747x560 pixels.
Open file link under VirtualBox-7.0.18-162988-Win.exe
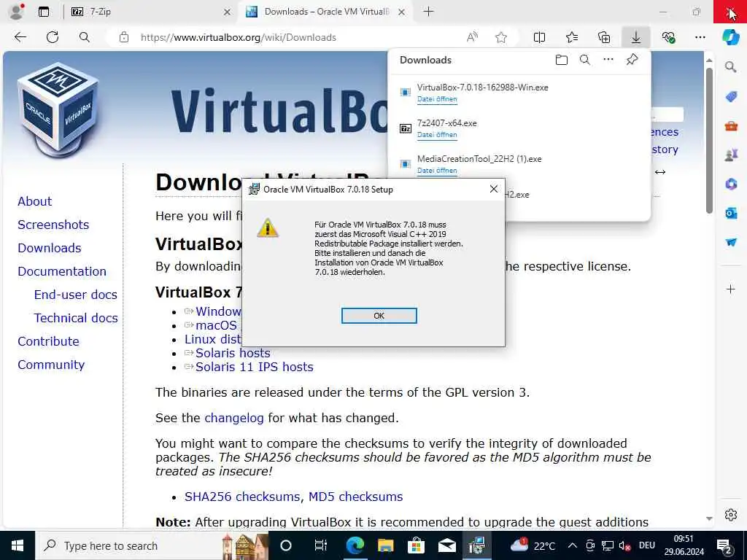pyautogui.click(x=437, y=99)
